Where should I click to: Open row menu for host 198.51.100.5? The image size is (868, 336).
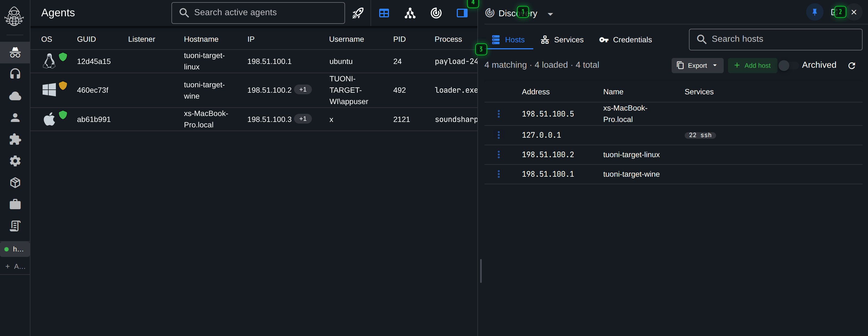point(499,114)
